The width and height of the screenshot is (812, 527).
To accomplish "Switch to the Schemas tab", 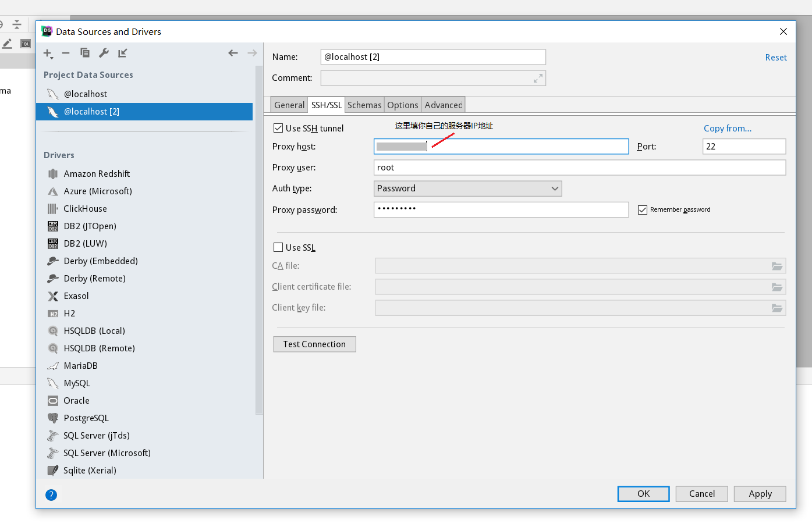I will pyautogui.click(x=364, y=105).
